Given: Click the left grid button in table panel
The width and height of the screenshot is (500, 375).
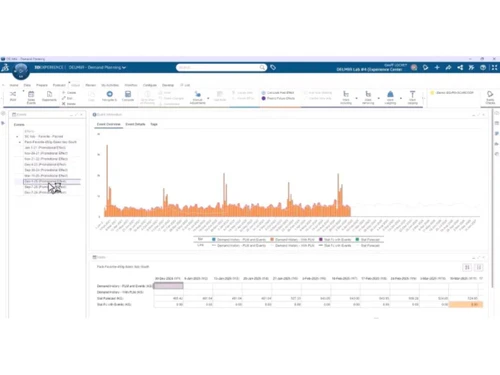Looking at the screenshot, I should [467, 267].
